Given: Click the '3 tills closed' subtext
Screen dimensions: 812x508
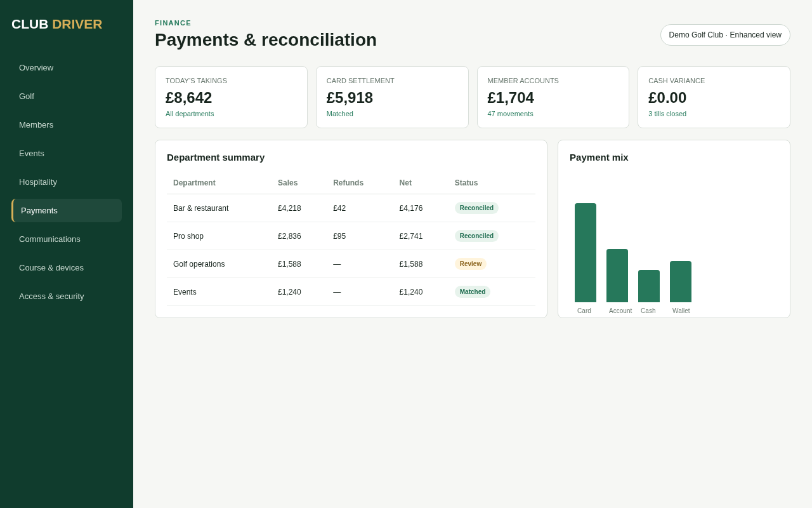Looking at the screenshot, I should [x=667, y=114].
